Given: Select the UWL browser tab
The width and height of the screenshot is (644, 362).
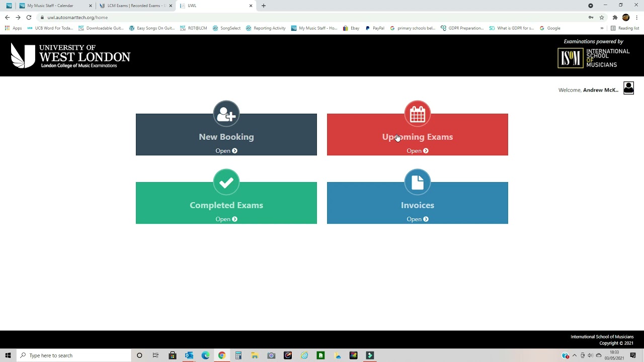Looking at the screenshot, I should coord(216,6).
